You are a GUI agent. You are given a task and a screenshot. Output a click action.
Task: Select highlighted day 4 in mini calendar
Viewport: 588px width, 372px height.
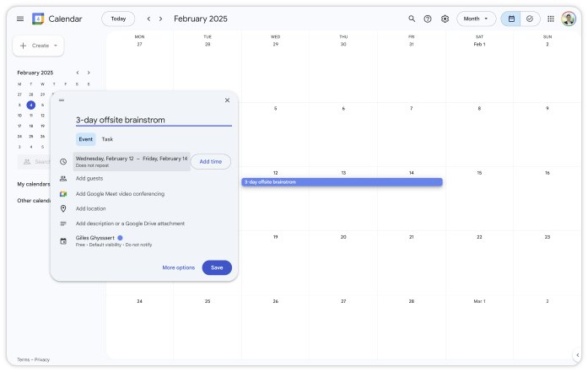coord(31,105)
